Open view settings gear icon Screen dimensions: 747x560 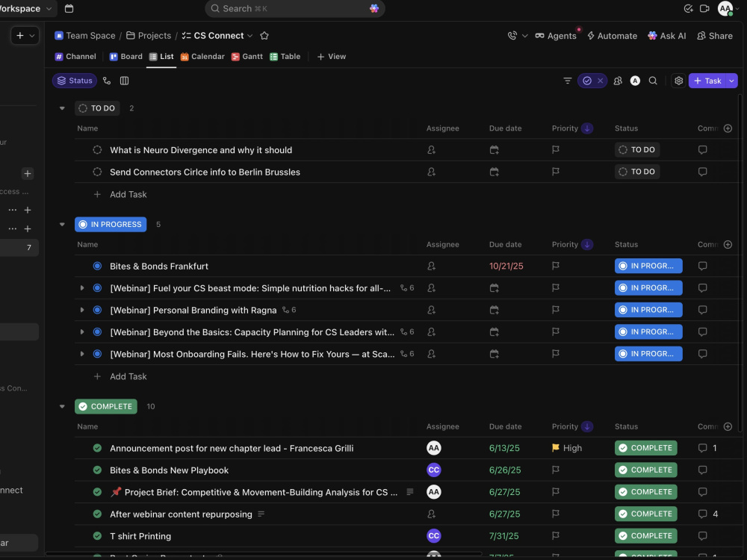click(679, 81)
